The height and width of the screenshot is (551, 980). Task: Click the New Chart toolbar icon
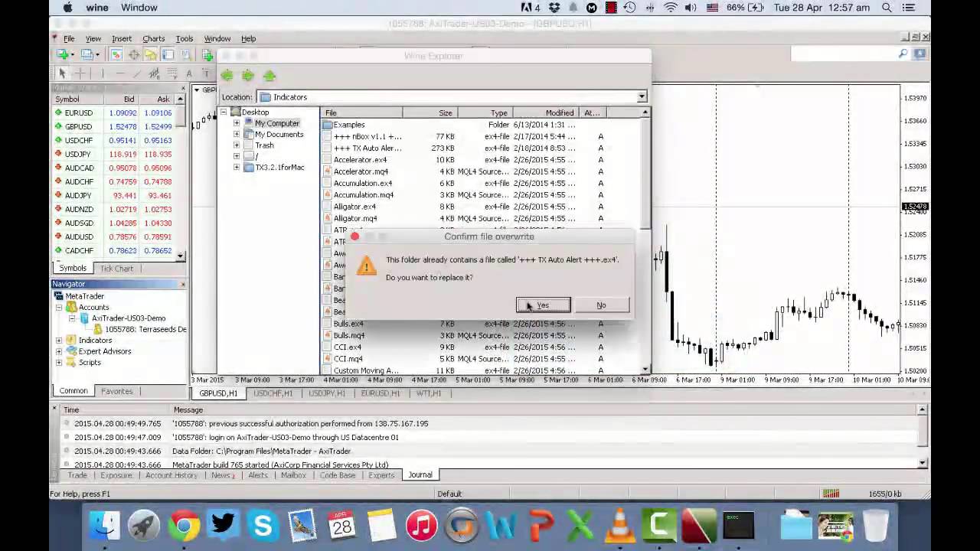click(64, 54)
